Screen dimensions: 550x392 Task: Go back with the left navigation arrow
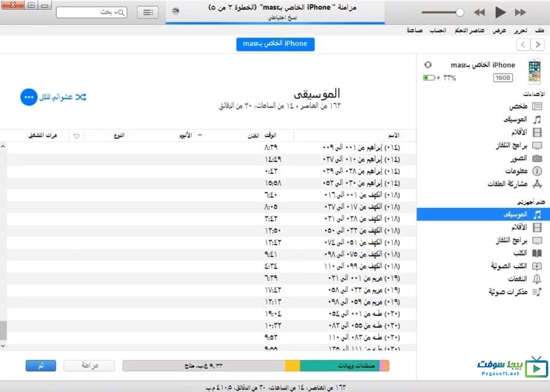pyautogui.click(x=523, y=44)
